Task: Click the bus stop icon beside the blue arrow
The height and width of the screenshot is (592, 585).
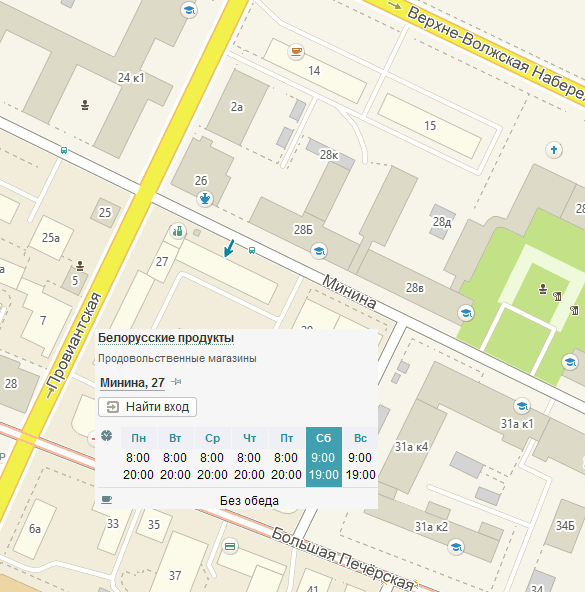Action: tap(252, 250)
